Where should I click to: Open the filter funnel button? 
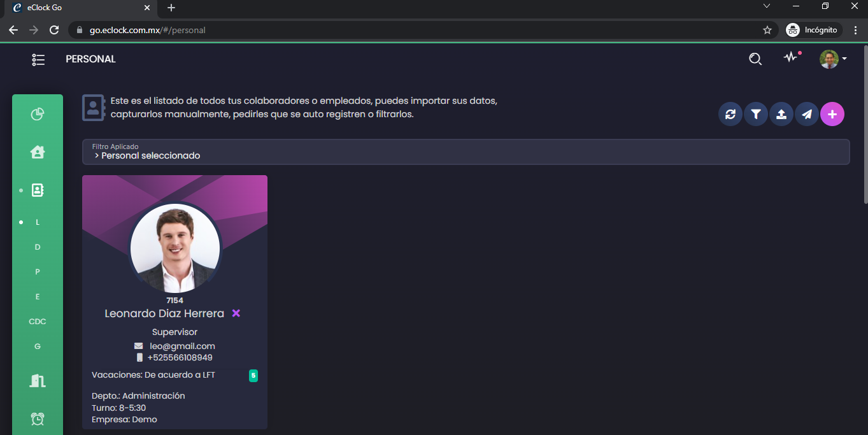pos(756,114)
